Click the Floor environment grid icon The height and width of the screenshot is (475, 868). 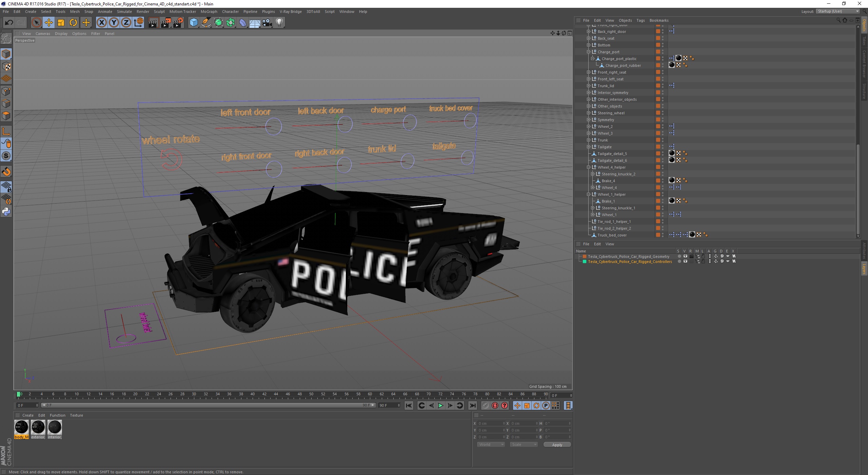[255, 23]
